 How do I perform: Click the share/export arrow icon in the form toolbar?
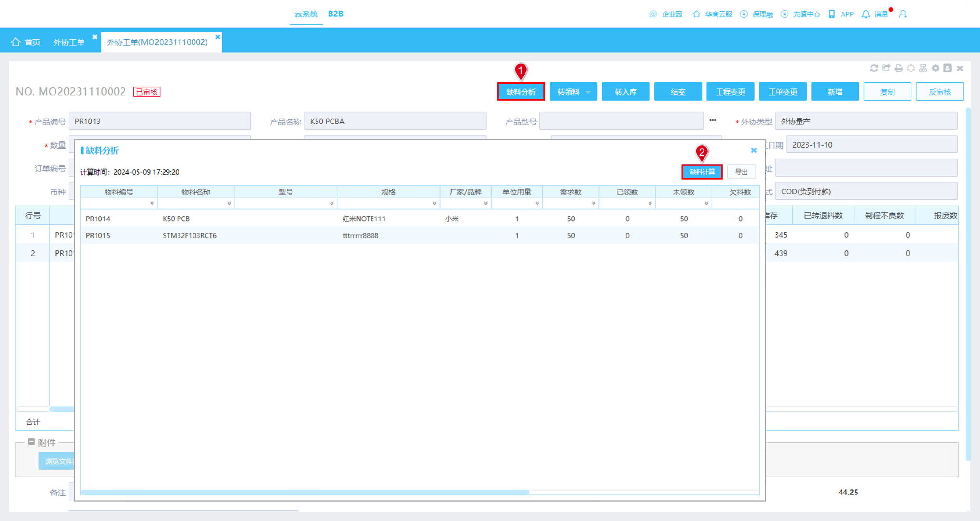coord(886,68)
